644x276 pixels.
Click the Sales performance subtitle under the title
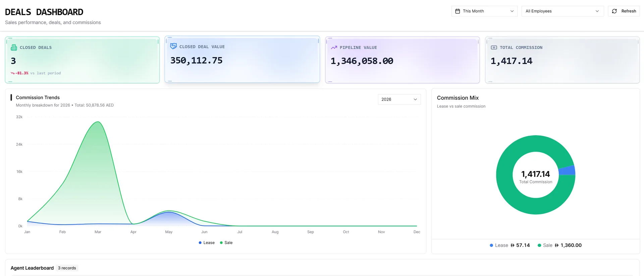[x=53, y=22]
